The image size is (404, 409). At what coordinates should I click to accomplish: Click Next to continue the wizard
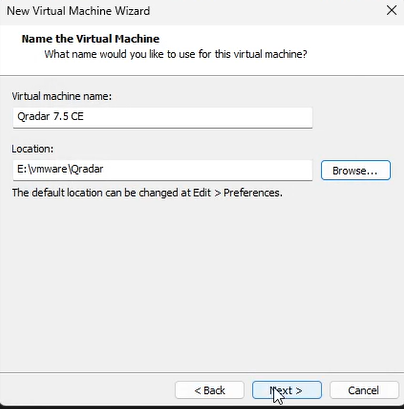[287, 390]
